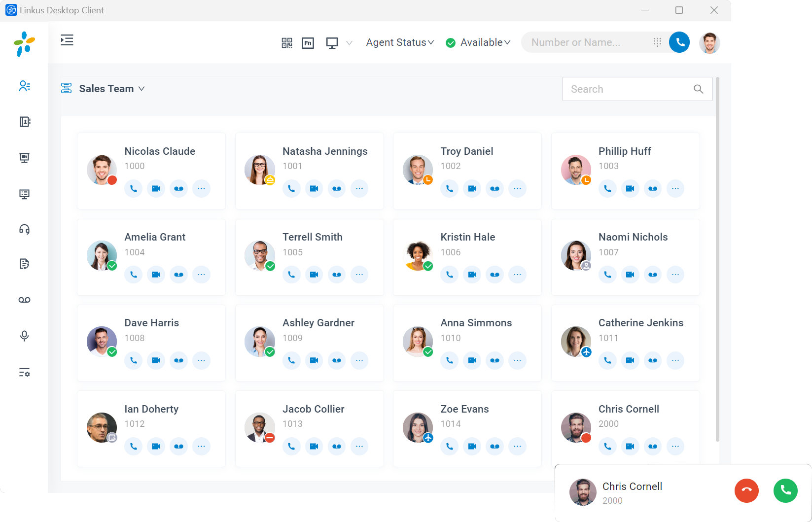The height and width of the screenshot is (522, 812).
Task: Decline the incoming call from Chris Cornell
Action: 746,491
